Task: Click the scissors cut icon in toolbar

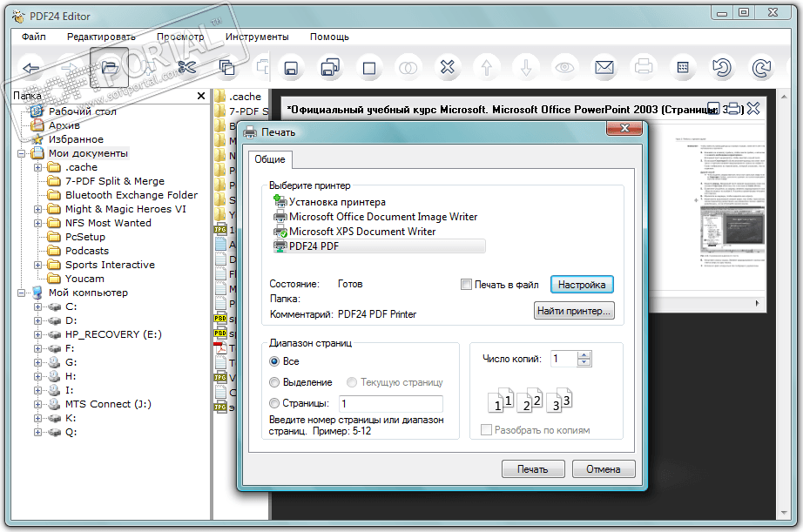Action: (x=187, y=68)
